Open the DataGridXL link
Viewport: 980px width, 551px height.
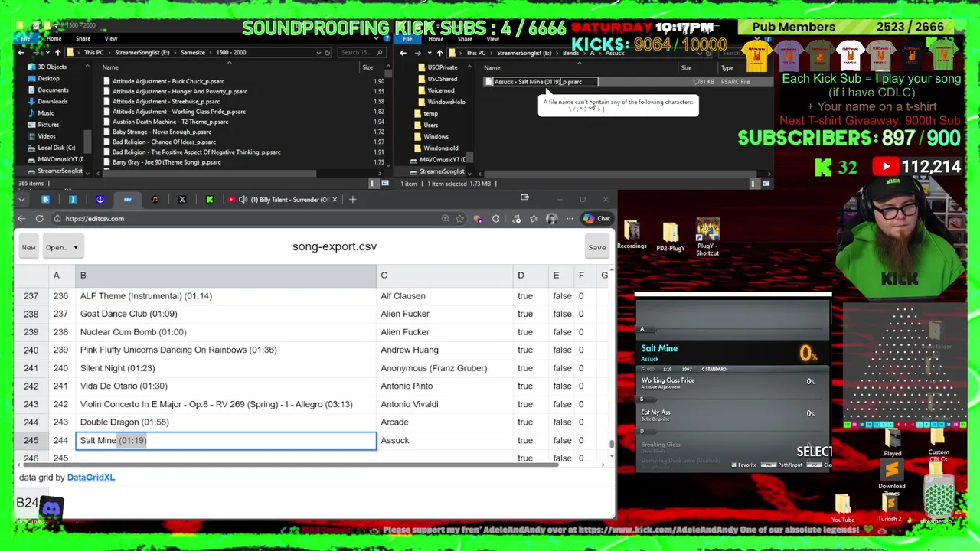90,478
